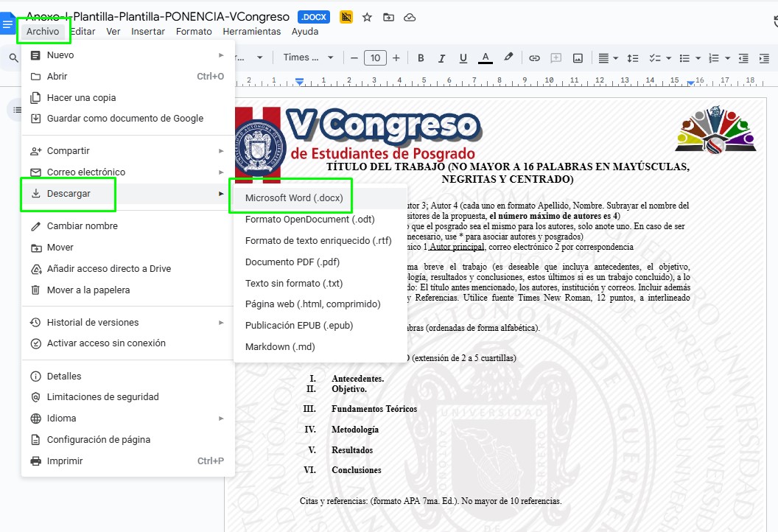Image resolution: width=778 pixels, height=532 pixels.
Task: Increase font size with plus button
Action: click(x=396, y=57)
